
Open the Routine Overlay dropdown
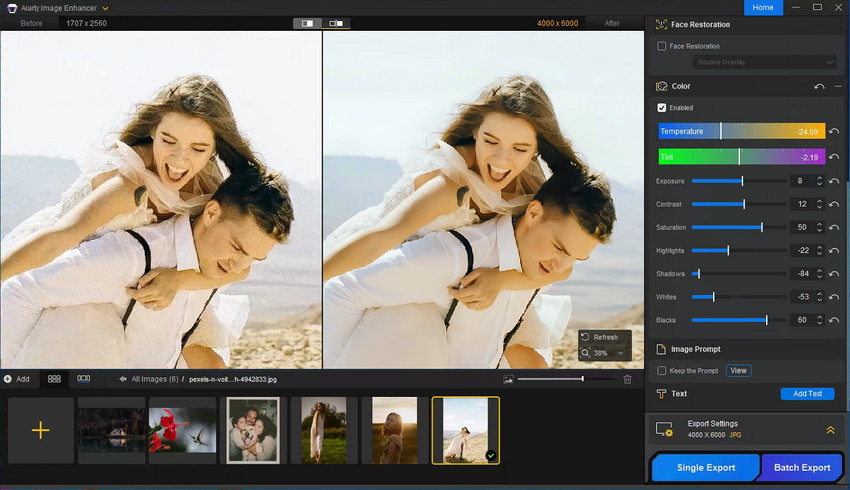pyautogui.click(x=764, y=62)
